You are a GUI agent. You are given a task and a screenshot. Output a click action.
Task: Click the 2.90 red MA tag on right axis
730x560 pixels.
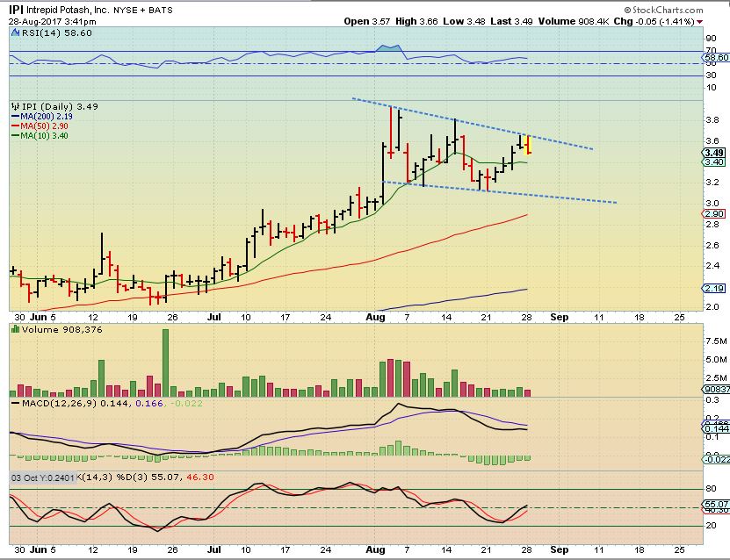pyautogui.click(x=713, y=214)
